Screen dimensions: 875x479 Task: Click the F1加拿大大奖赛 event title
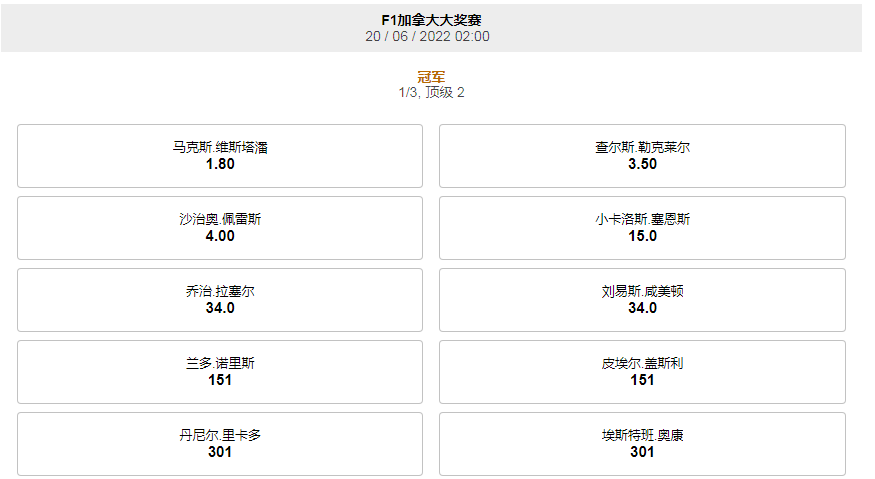[431, 20]
